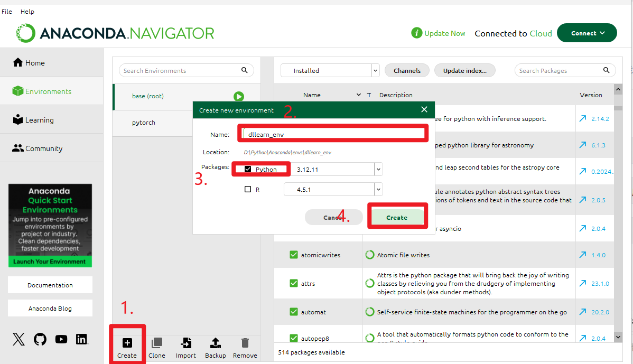Open the Help menu
633x364 pixels.
[x=27, y=11]
